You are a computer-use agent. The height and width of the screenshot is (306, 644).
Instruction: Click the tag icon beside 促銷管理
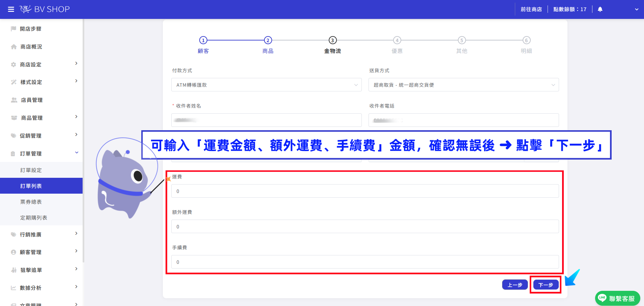click(x=13, y=136)
